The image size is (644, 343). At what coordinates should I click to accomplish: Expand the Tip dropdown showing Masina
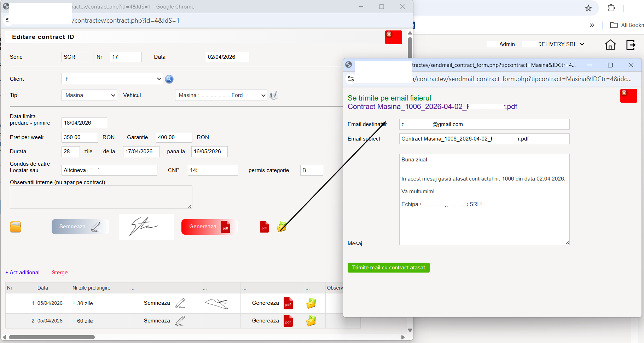pyautogui.click(x=89, y=95)
